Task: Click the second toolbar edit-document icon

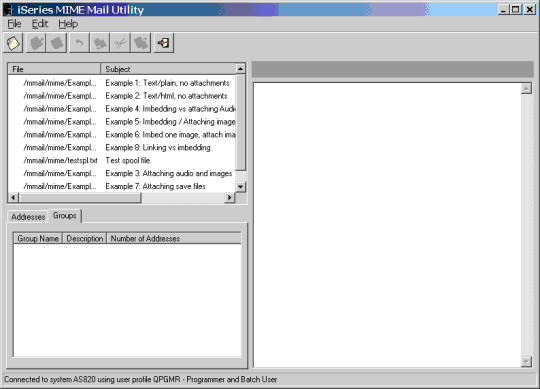Action: click(x=37, y=43)
